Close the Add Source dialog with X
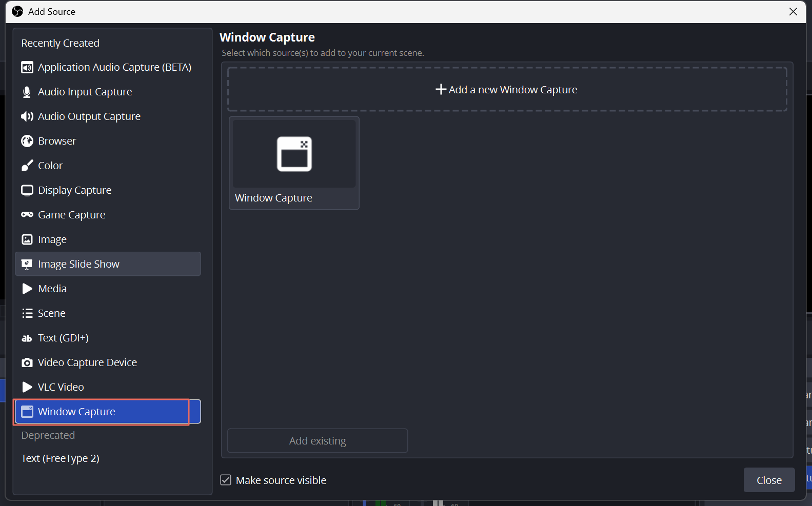 [793, 11]
